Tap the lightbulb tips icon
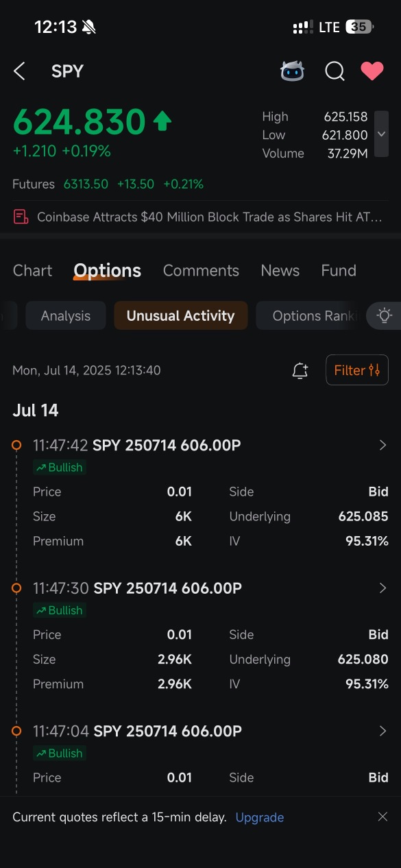Viewport: 401px width, 868px height. 385,316
